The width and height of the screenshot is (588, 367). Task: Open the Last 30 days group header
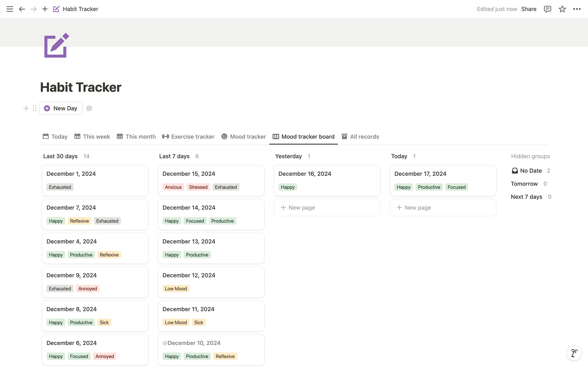tap(60, 156)
